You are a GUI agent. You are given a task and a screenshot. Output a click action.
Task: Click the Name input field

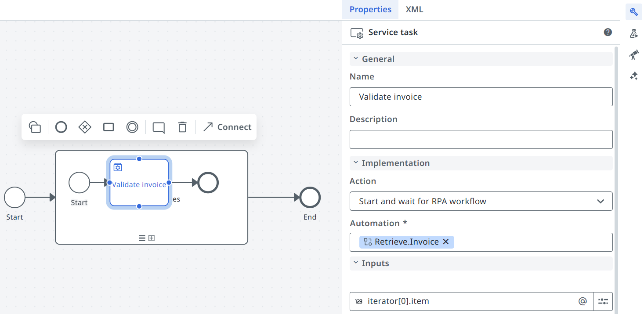click(481, 97)
